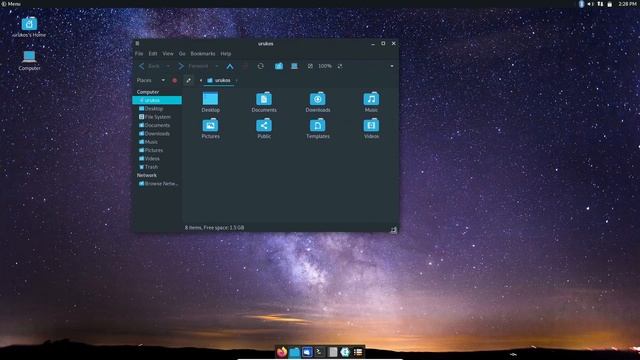Viewport: 640px width, 360px height.
Task: Open the Computer location from the toolbar
Action: 294,66
